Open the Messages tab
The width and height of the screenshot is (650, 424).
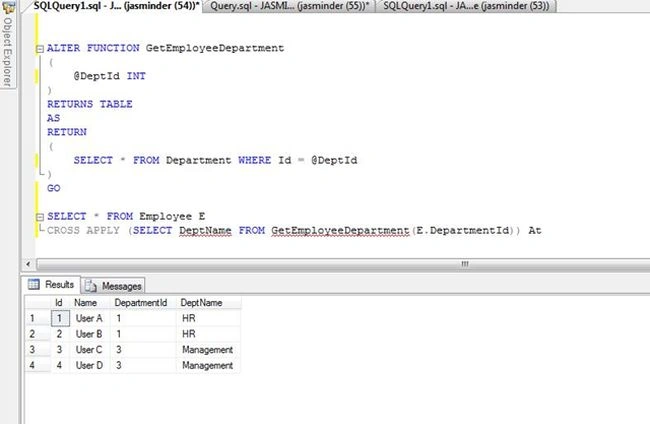[x=113, y=286]
